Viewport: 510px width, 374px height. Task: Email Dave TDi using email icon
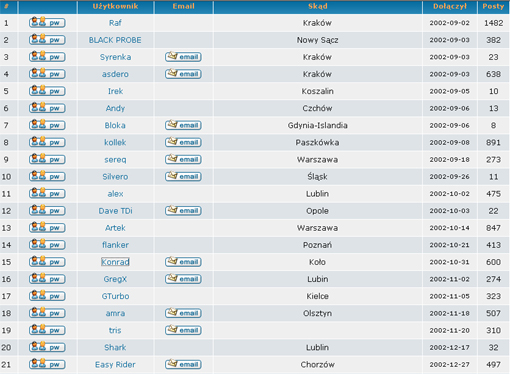[x=183, y=210]
